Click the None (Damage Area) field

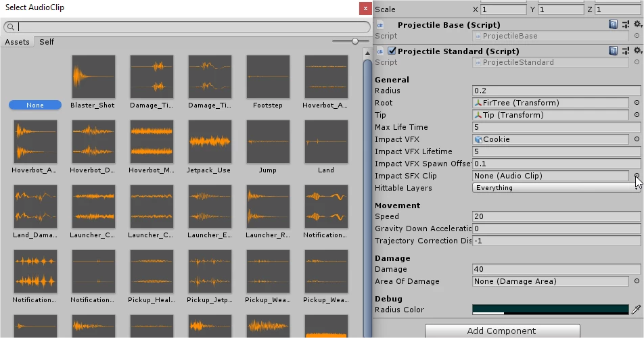tap(551, 281)
